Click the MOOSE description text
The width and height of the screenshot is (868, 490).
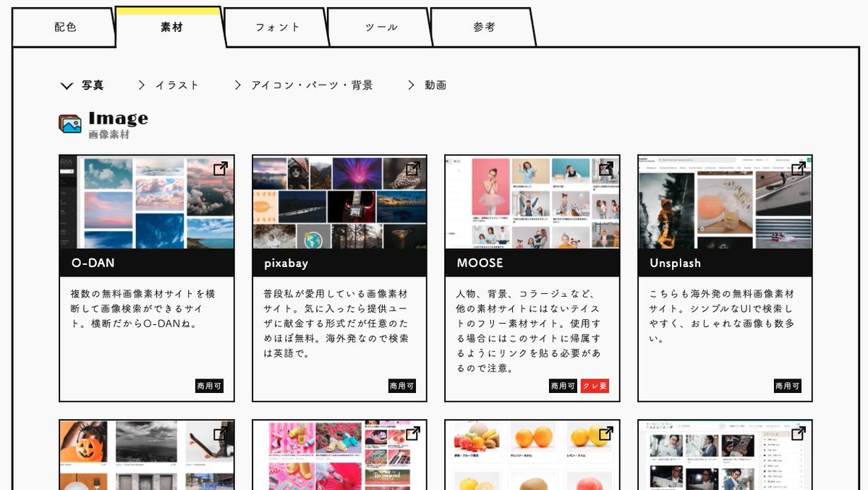(x=529, y=331)
